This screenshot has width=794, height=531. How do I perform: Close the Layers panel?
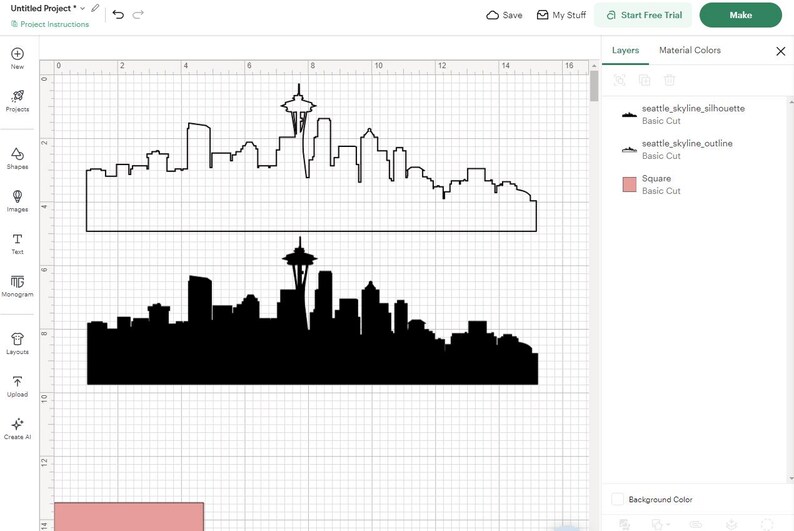[780, 51]
